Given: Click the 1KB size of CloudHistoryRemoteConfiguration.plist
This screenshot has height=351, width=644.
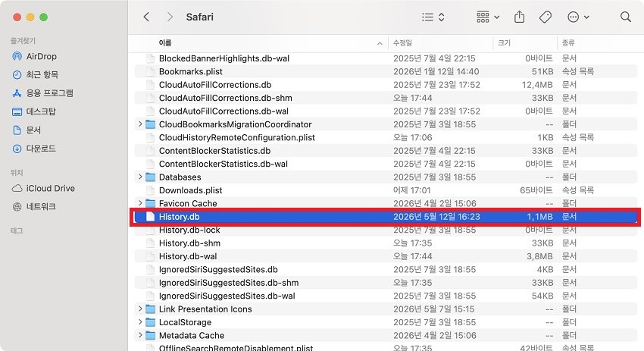Looking at the screenshot, I should [546, 137].
